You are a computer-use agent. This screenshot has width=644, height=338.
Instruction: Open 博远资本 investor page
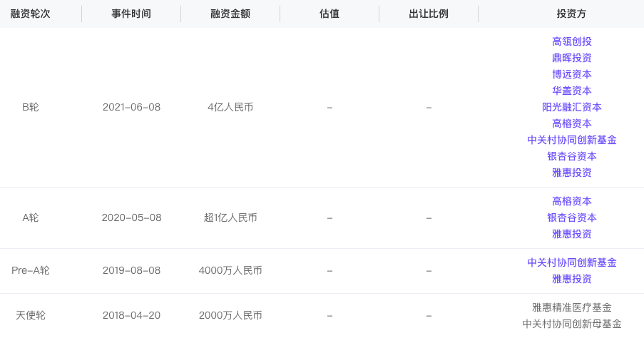[x=571, y=74]
